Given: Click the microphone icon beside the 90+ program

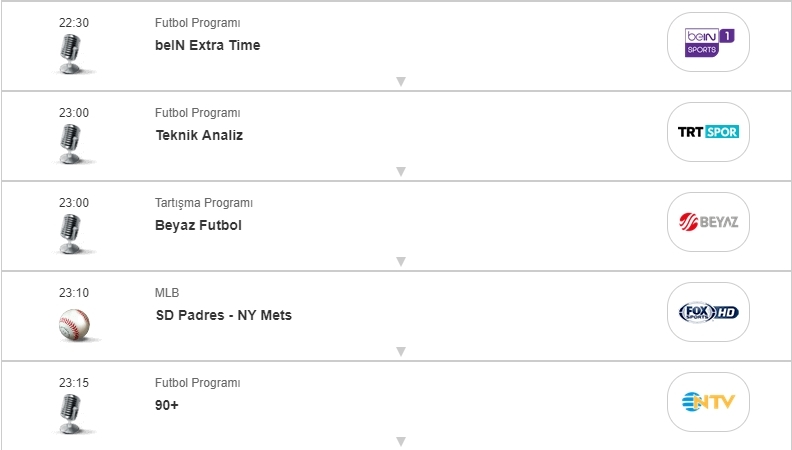Looking at the screenshot, I should 73,412.
